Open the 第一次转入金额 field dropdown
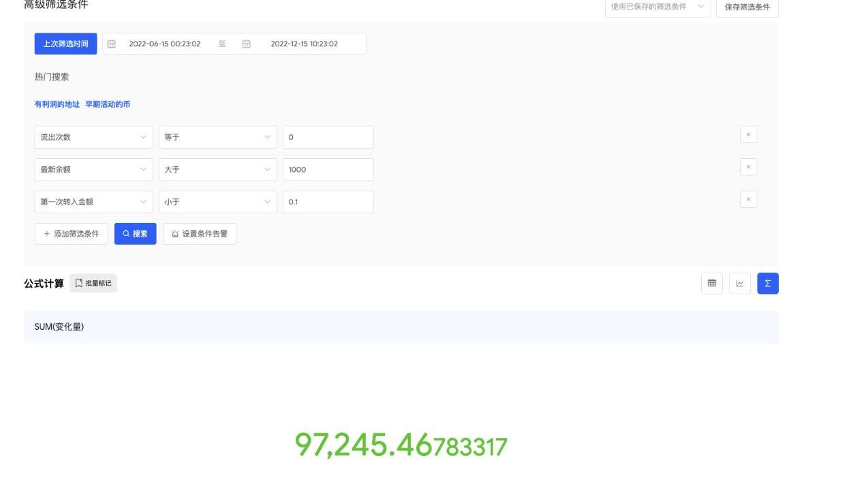Screen dimensions: 868x488 tap(93, 202)
